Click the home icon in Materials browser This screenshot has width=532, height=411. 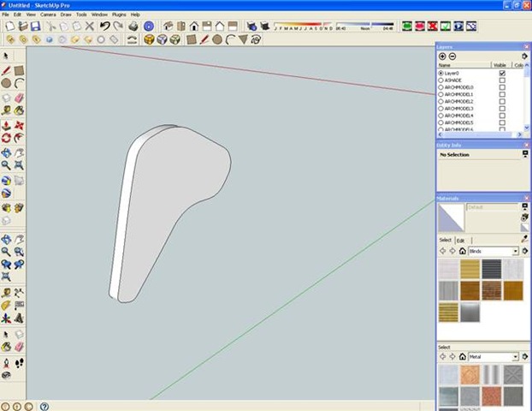pos(462,252)
